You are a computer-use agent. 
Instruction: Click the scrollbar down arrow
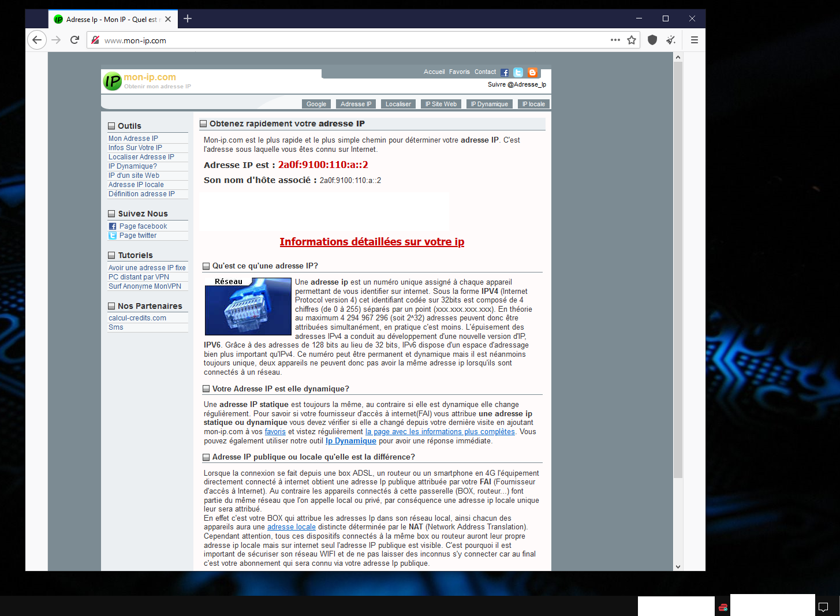[678, 566]
